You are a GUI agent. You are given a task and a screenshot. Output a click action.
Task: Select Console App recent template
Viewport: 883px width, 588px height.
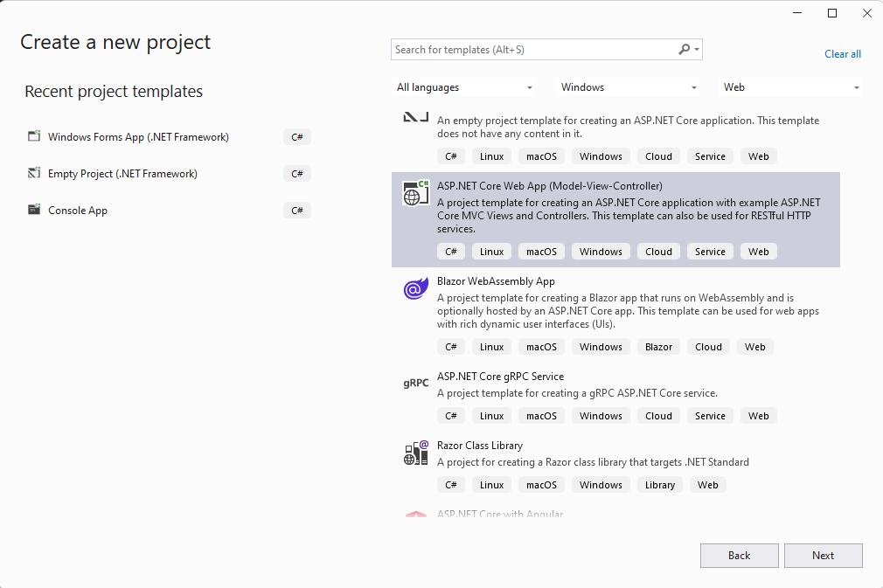pos(169,210)
